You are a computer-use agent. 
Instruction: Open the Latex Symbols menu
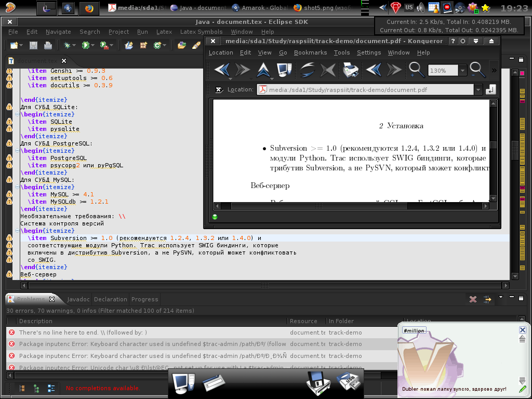pyautogui.click(x=201, y=32)
